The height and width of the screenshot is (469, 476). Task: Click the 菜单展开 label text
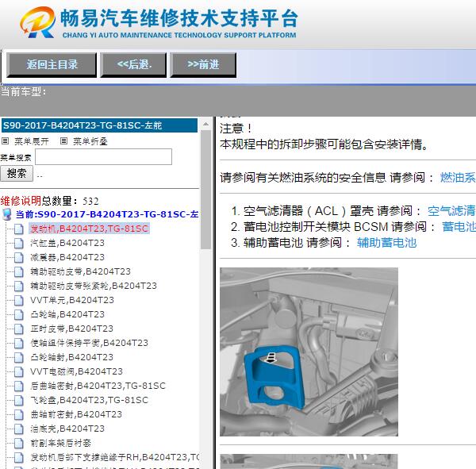(x=32, y=141)
